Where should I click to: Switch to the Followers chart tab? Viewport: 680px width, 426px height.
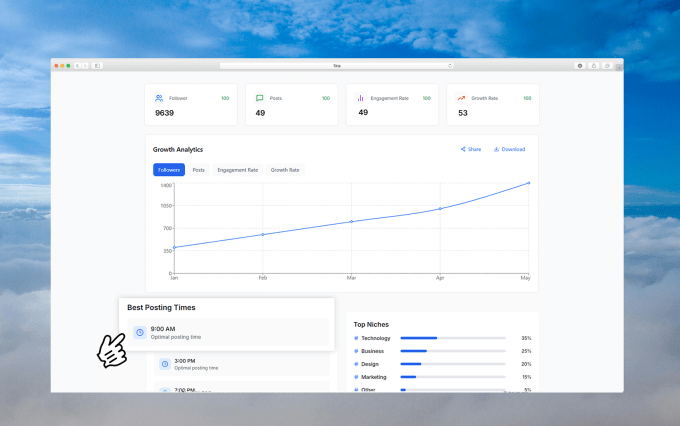click(x=169, y=170)
